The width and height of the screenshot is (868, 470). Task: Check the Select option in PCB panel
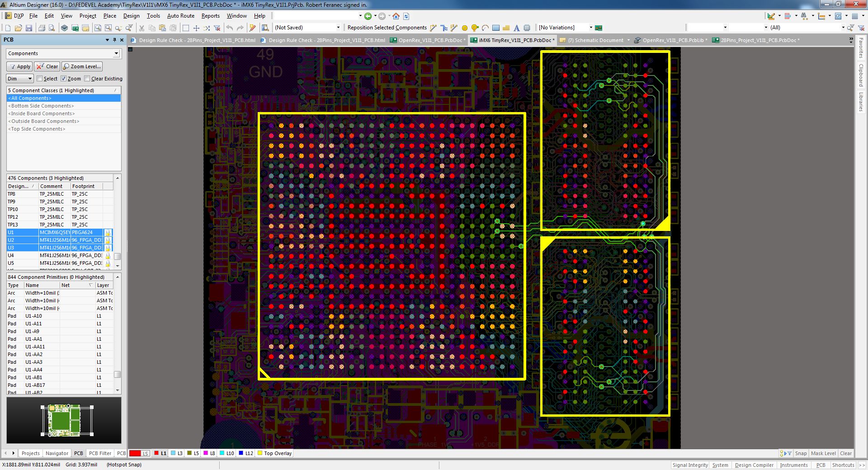pos(40,78)
